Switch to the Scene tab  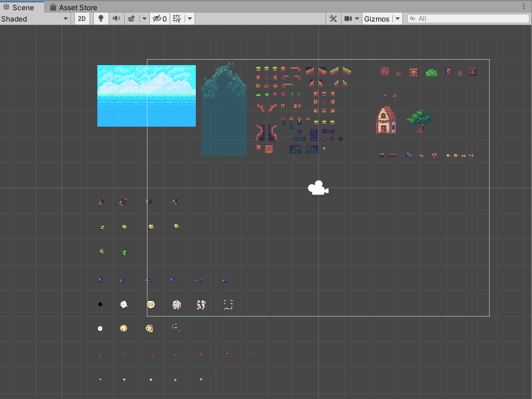(22, 7)
